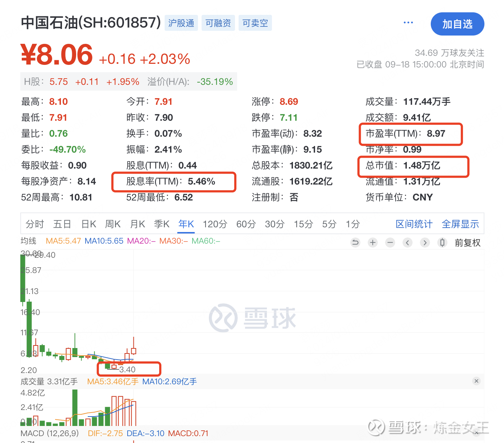Screen dimensions: 504x443
Task: Click the 溢价(H/A) value -35.19%
Action: (x=215, y=82)
